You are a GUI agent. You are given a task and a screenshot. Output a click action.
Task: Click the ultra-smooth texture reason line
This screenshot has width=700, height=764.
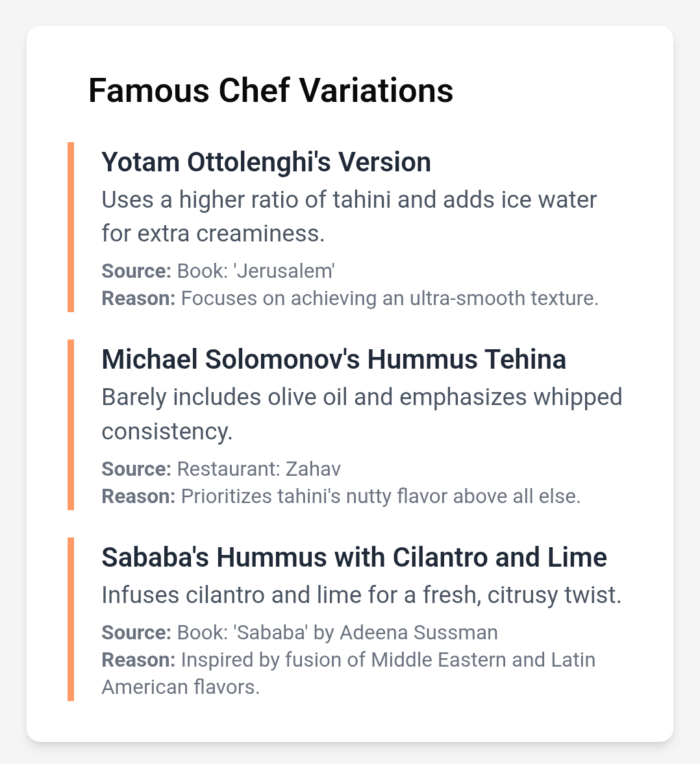pos(350,298)
